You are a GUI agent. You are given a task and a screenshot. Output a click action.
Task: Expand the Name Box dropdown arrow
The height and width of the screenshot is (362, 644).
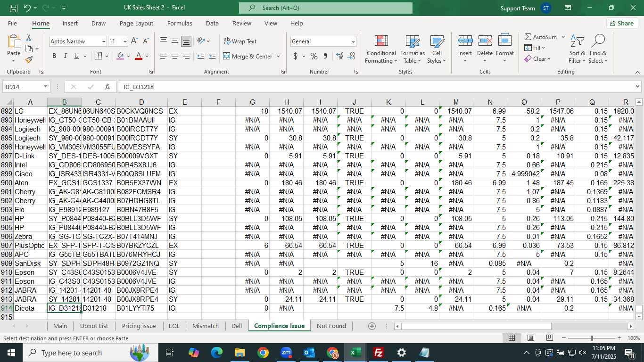pos(46,87)
